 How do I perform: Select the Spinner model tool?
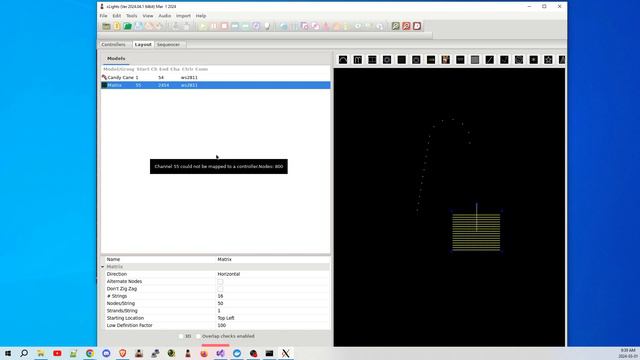(x=533, y=60)
